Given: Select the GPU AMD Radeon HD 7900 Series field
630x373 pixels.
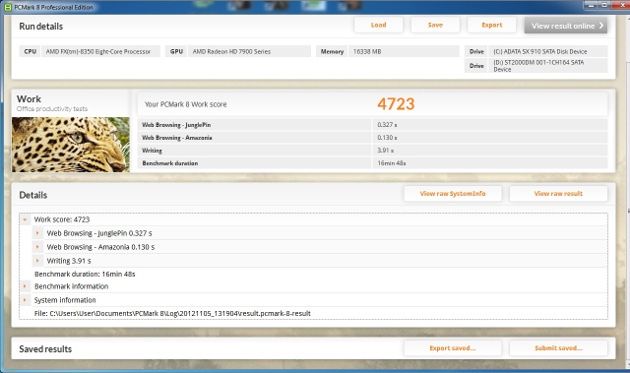Looking at the screenshot, I should (x=238, y=51).
